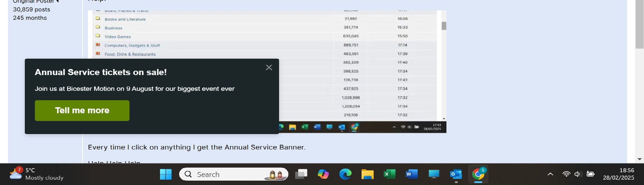Open File Explorer from the taskbar
This screenshot has height=185, width=644.
pyautogui.click(x=367, y=174)
